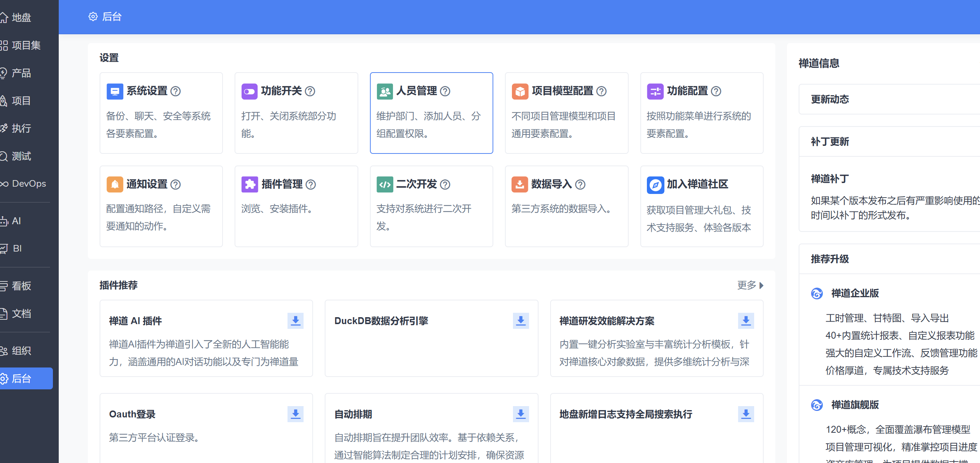
Task: Open 看板 in the sidebar
Action: 21,285
